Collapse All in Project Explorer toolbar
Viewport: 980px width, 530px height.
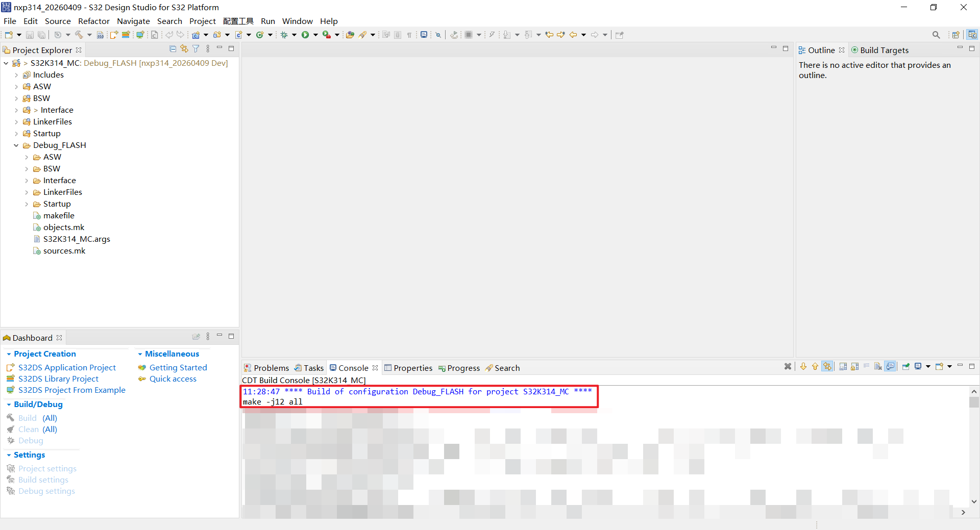click(x=173, y=48)
